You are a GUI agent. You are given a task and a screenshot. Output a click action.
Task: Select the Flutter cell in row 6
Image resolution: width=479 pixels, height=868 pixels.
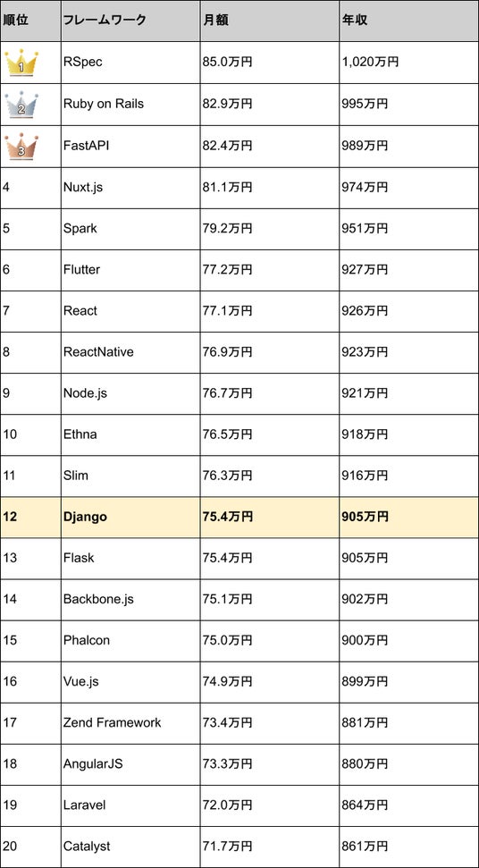point(130,270)
